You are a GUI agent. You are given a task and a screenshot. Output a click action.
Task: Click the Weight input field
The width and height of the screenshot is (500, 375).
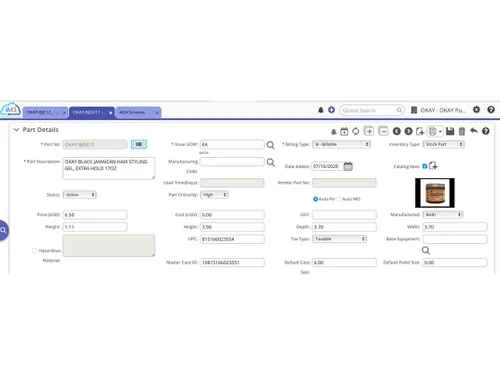(95, 227)
